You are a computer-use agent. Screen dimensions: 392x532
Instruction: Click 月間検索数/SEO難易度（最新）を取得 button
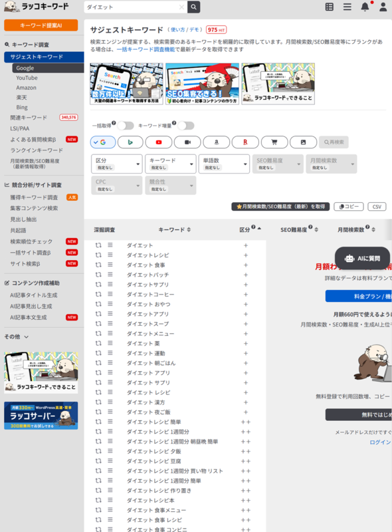280,207
